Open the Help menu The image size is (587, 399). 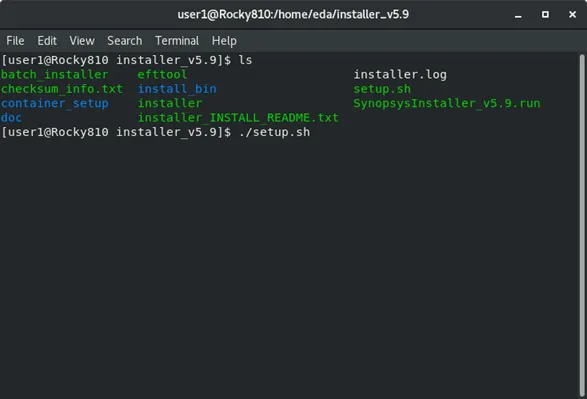coord(224,41)
